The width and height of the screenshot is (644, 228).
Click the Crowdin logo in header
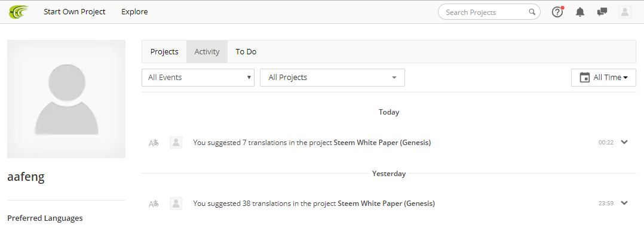tap(19, 12)
